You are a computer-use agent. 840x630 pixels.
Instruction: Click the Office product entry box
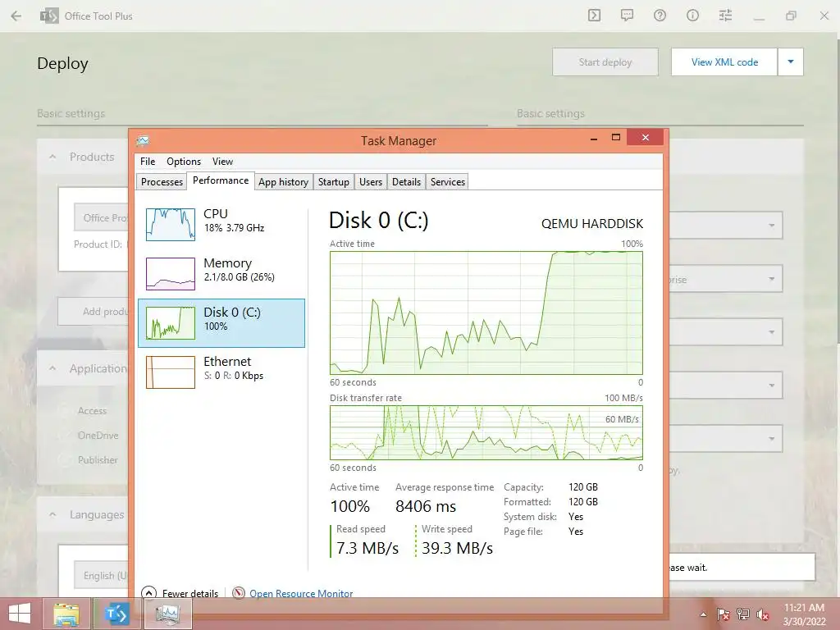pos(101,217)
